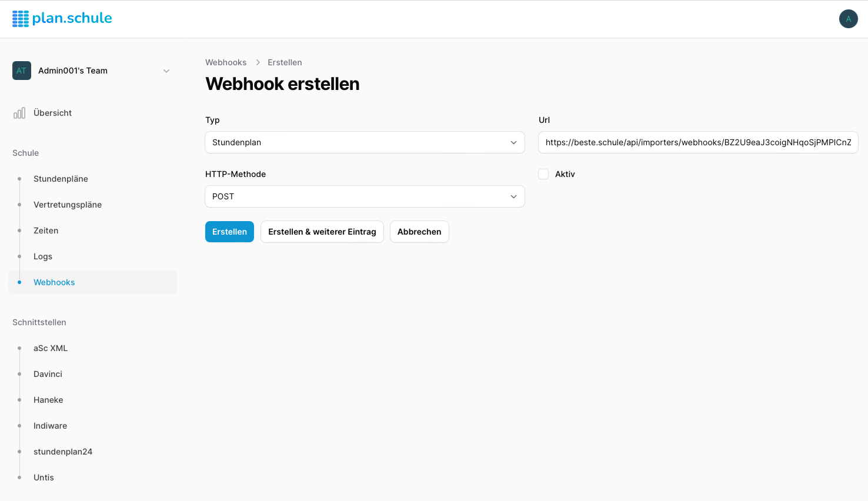Open the Davinci interface
The height and width of the screenshot is (501, 868).
coord(92,374)
